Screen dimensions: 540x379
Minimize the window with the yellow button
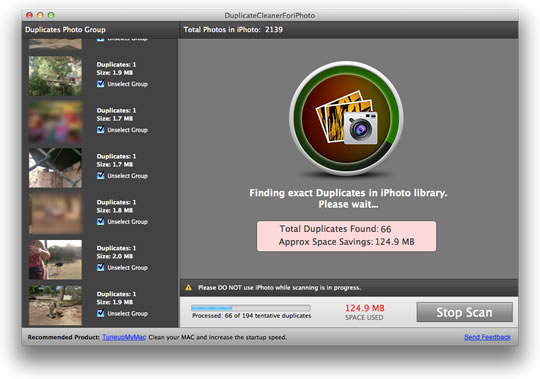(x=40, y=15)
